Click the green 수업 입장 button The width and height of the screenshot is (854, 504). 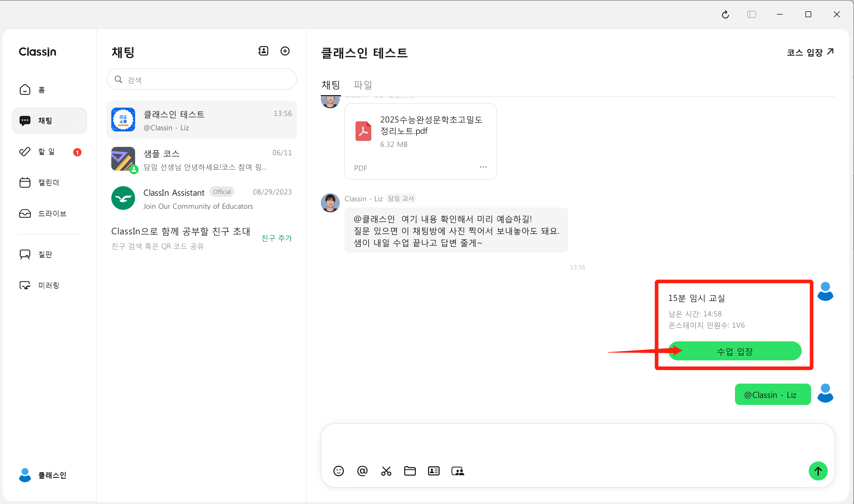735,351
